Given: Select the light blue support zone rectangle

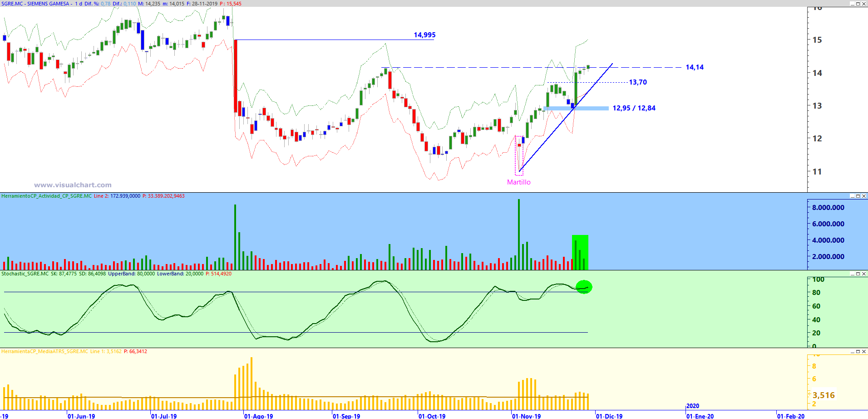Looking at the screenshot, I should [576, 108].
